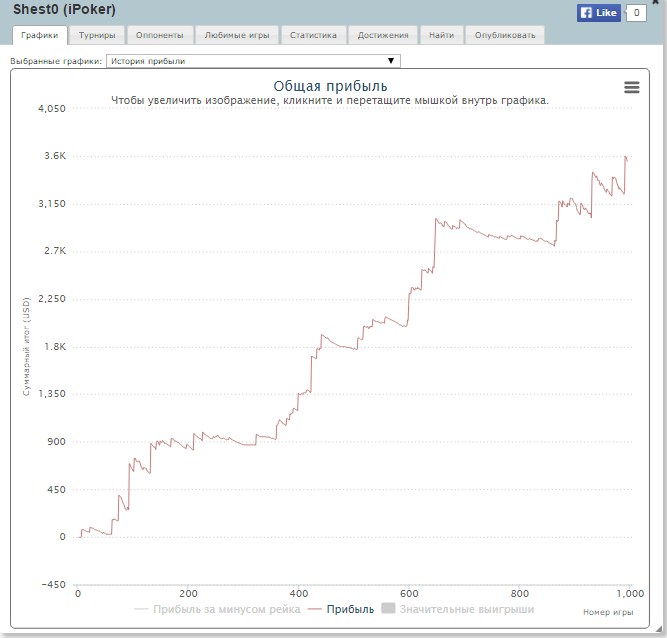Image resolution: width=667 pixels, height=638 pixels.
Task: Toggle the Прибыль legend series
Action: pyautogui.click(x=341, y=609)
